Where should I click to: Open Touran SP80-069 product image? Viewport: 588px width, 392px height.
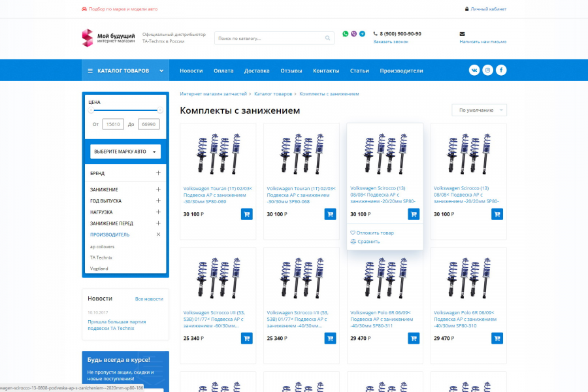218,154
